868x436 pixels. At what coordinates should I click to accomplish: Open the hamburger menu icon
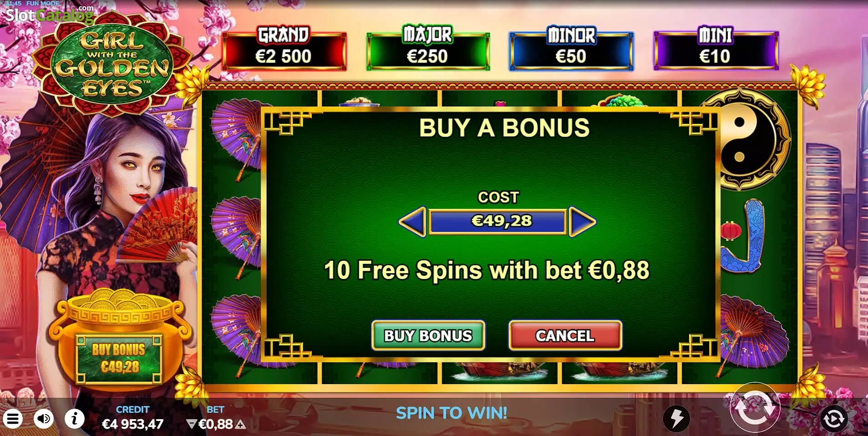point(13,419)
